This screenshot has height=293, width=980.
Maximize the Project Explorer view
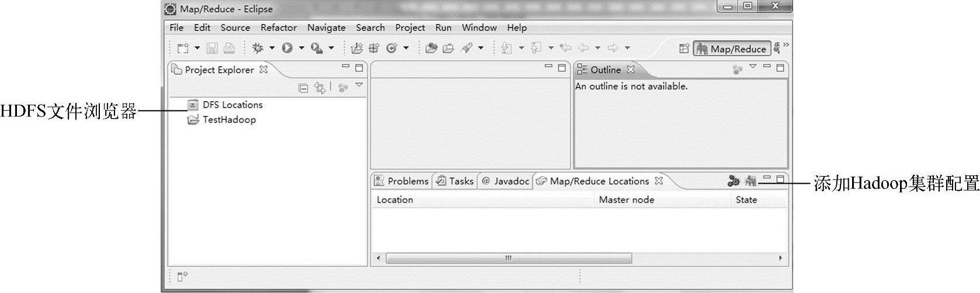pos(359,68)
